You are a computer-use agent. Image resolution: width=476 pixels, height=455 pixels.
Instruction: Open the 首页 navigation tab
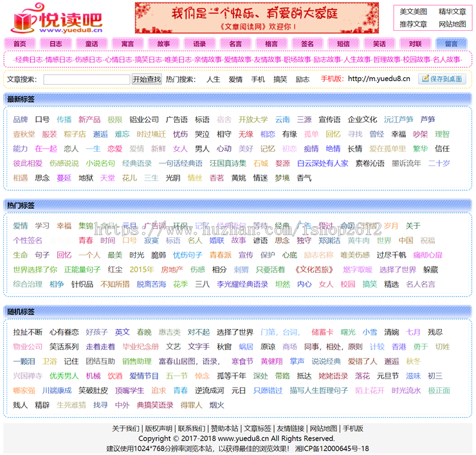(x=20, y=44)
